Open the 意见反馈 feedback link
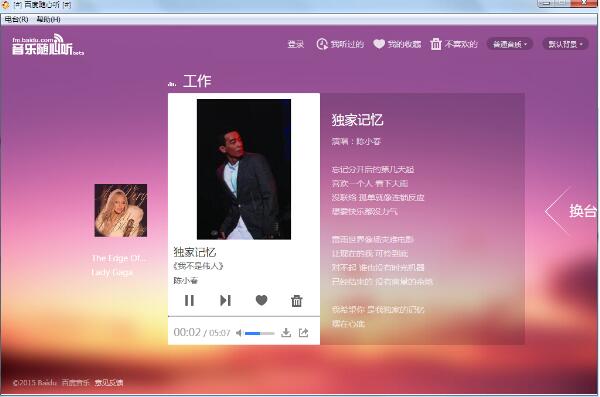Viewport: 600px width, 397px height. coord(109,382)
